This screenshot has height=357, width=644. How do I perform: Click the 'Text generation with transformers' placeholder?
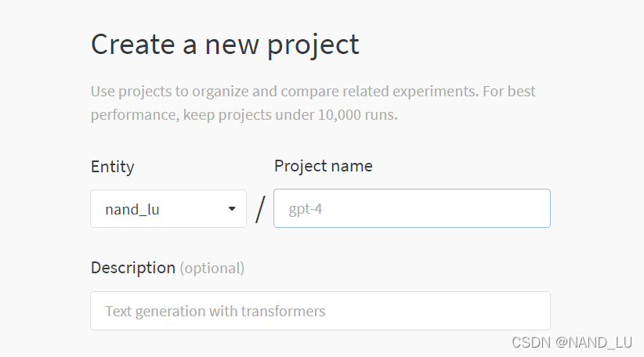pyautogui.click(x=215, y=311)
